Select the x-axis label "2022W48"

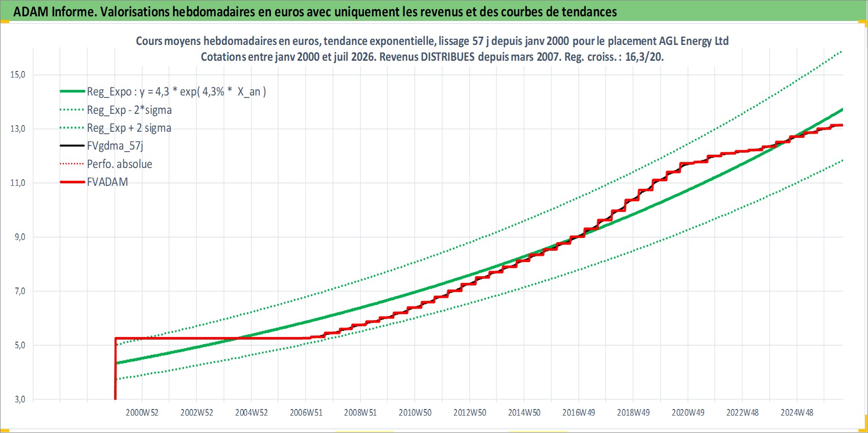click(743, 413)
